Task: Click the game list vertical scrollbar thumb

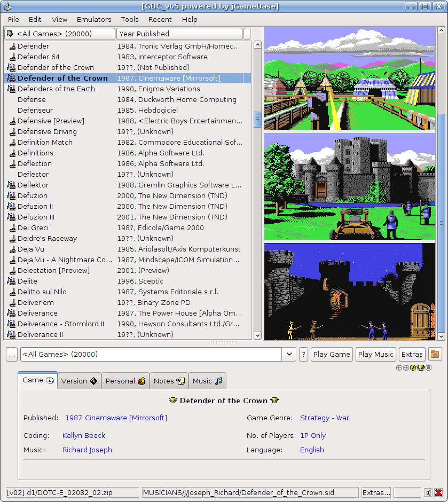Action: [257, 120]
